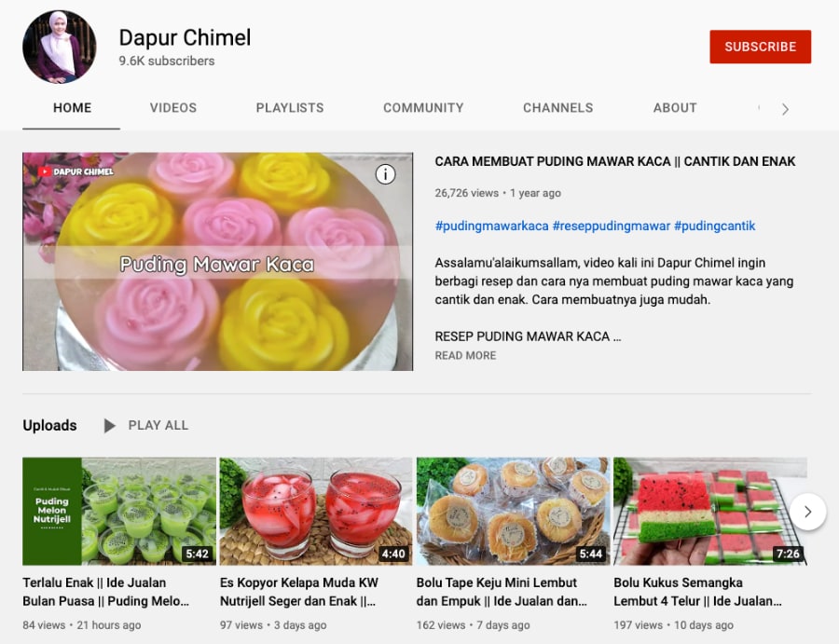
Task: Open the info card icon on featured video
Action: coord(385,174)
